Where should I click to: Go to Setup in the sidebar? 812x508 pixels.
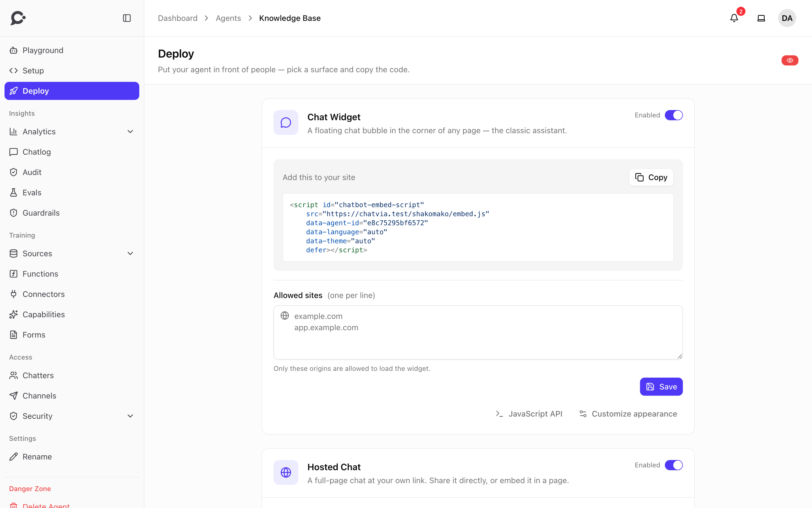pos(72,71)
